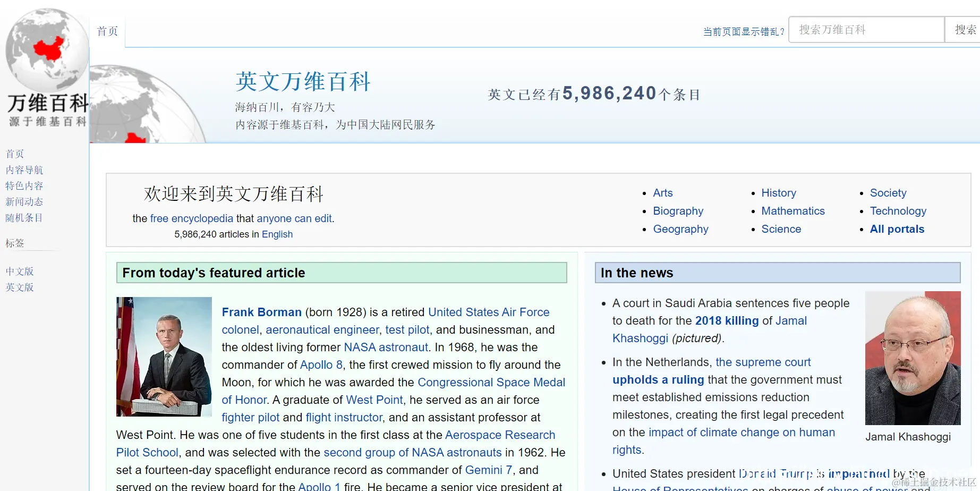Open 新闻动态 from the sidebar
This screenshot has height=491, width=980.
(24, 201)
